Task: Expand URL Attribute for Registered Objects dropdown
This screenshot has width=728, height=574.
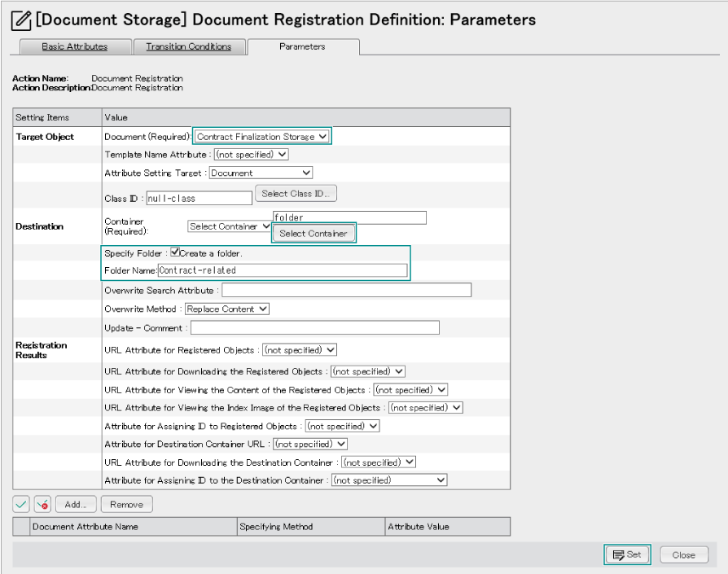Action: pos(300,350)
